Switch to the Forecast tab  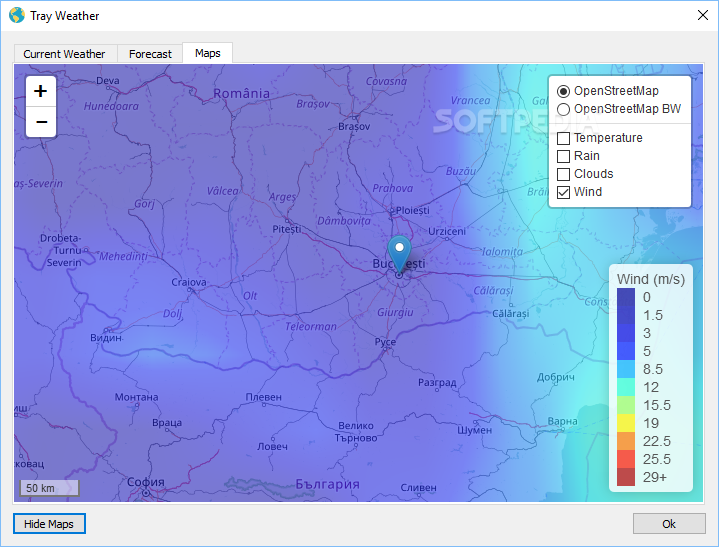[x=150, y=54]
